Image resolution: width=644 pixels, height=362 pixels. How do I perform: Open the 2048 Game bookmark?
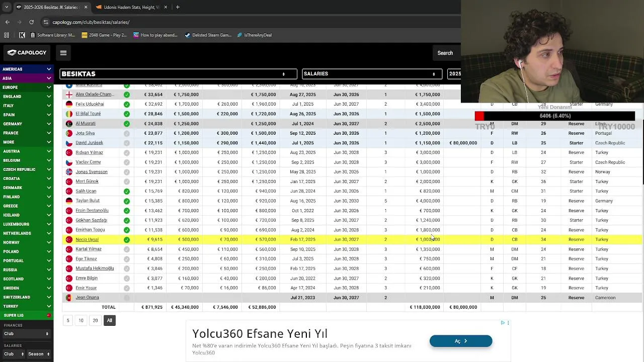coord(104,35)
